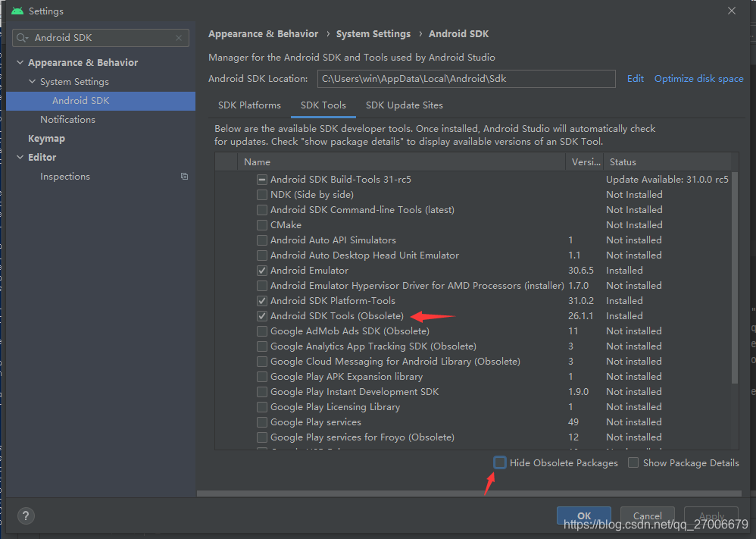Uncheck Android SDK Platform-Tools
The image size is (756, 539).
[x=262, y=301]
